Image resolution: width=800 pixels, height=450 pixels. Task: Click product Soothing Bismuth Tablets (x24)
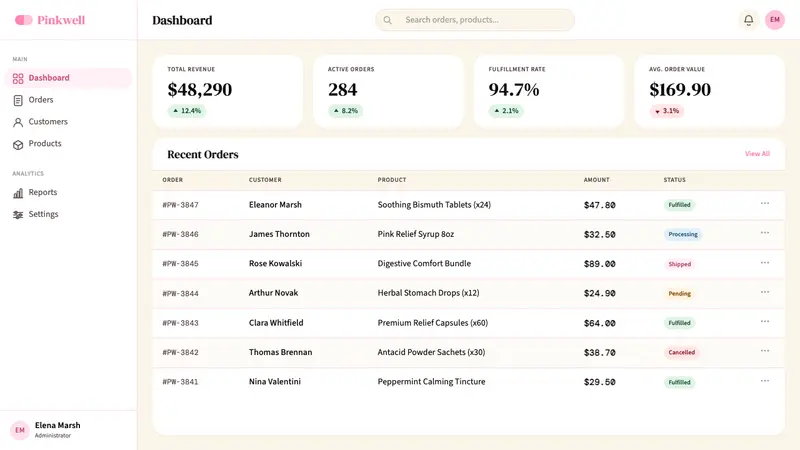pos(434,205)
